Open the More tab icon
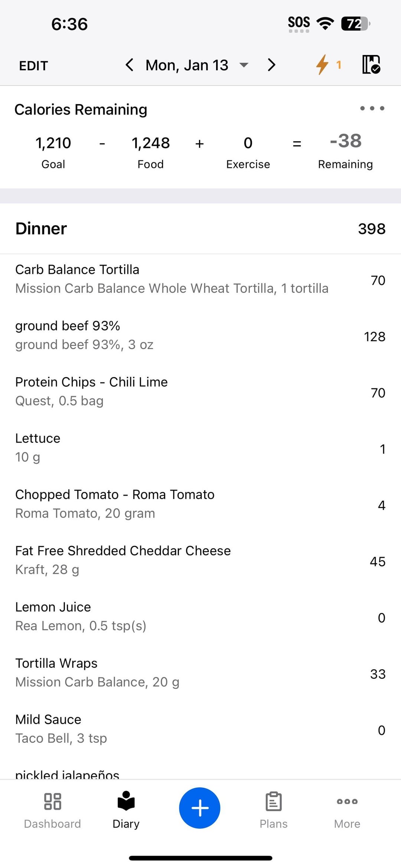The image size is (401, 868). tap(347, 801)
